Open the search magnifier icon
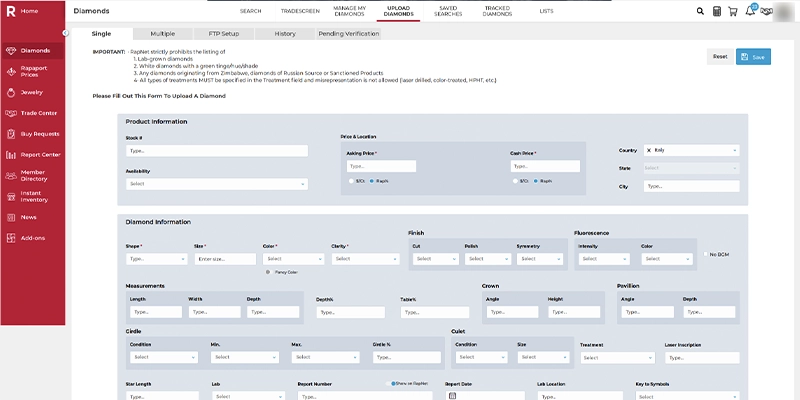 click(x=700, y=11)
